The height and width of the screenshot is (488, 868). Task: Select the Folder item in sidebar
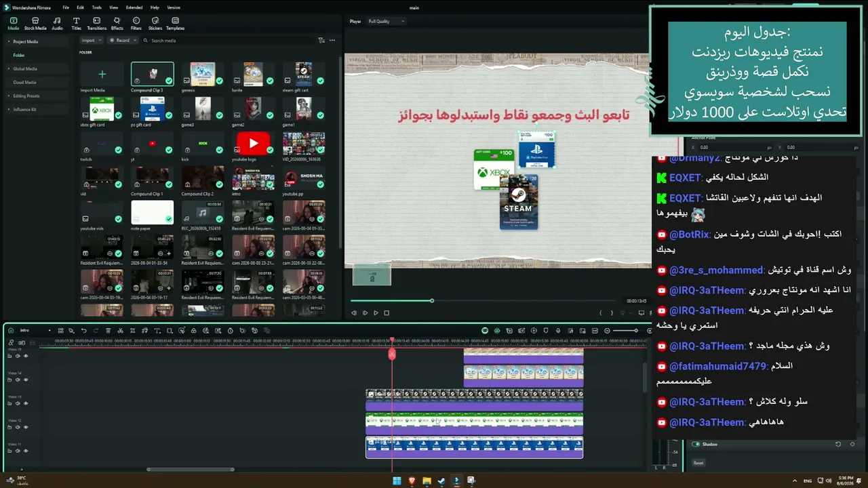pyautogui.click(x=19, y=55)
